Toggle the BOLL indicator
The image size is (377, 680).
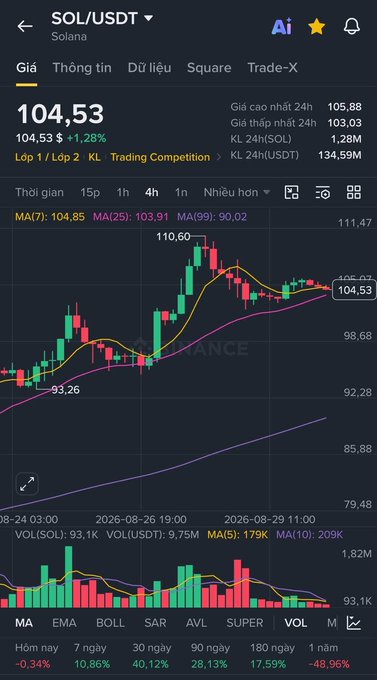click(x=110, y=623)
